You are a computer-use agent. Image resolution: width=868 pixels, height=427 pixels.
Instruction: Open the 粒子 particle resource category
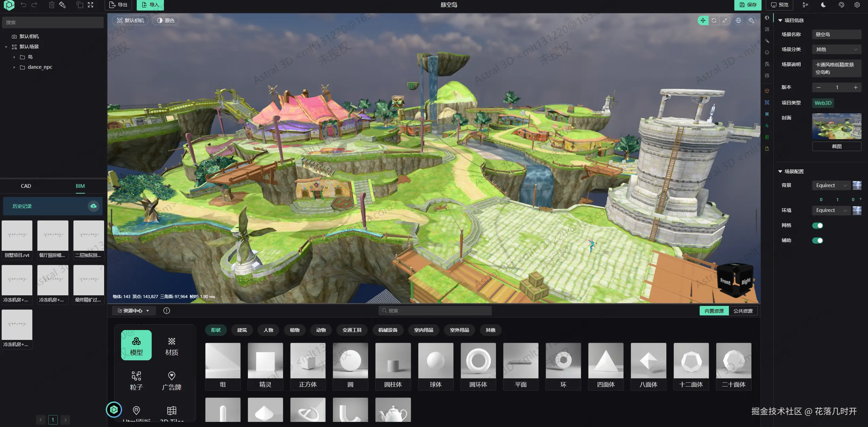[x=136, y=380]
